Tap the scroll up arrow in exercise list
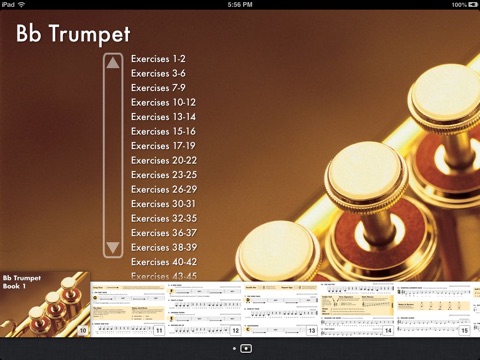480x360 pixels. [x=113, y=63]
